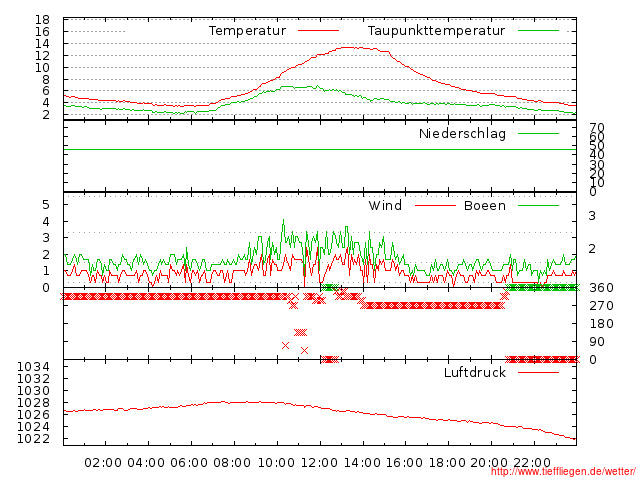Click the 18:00 time axis label

coord(447,463)
